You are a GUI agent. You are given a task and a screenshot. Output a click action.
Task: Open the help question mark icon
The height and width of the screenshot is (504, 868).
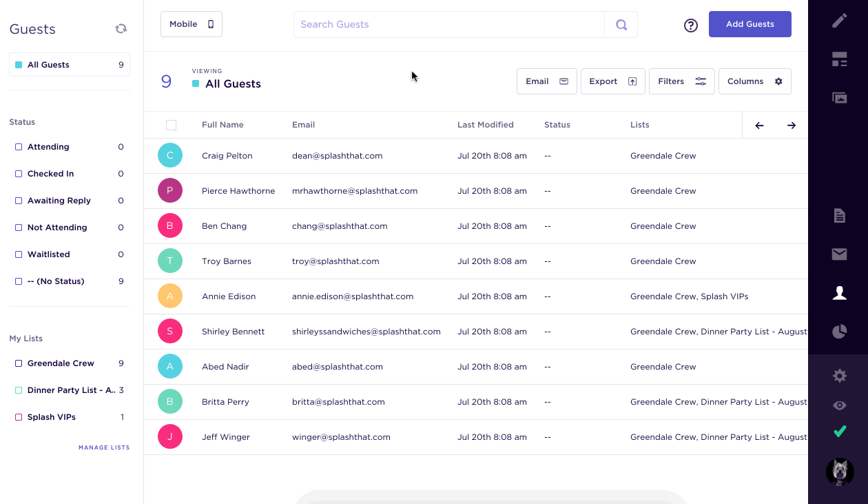691,26
